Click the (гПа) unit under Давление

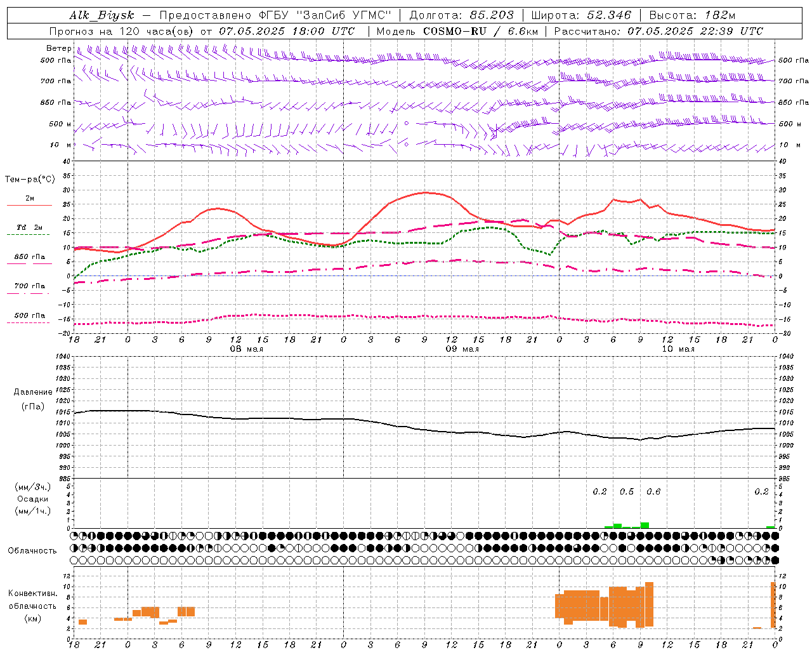(33, 406)
